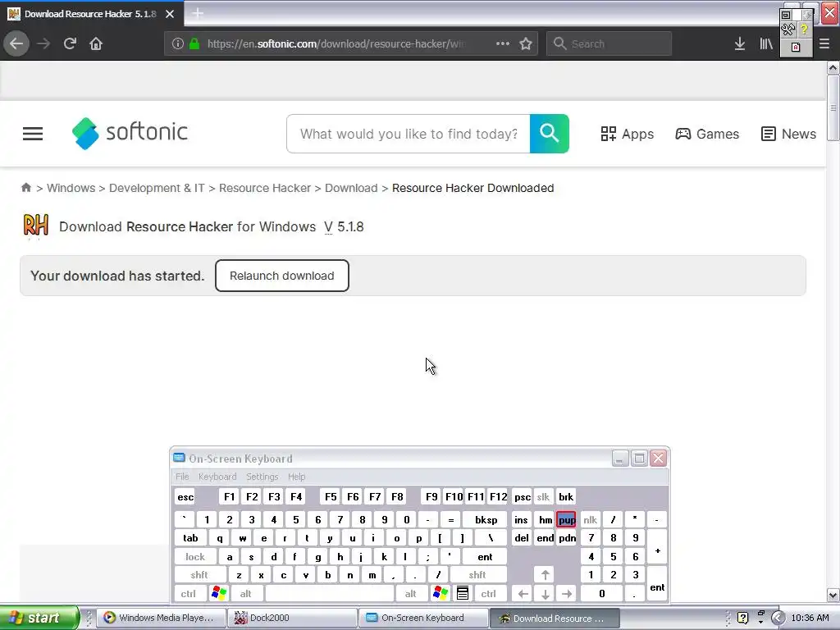Toggle the left alt key
The width and height of the screenshot is (840, 630).
coord(245,594)
